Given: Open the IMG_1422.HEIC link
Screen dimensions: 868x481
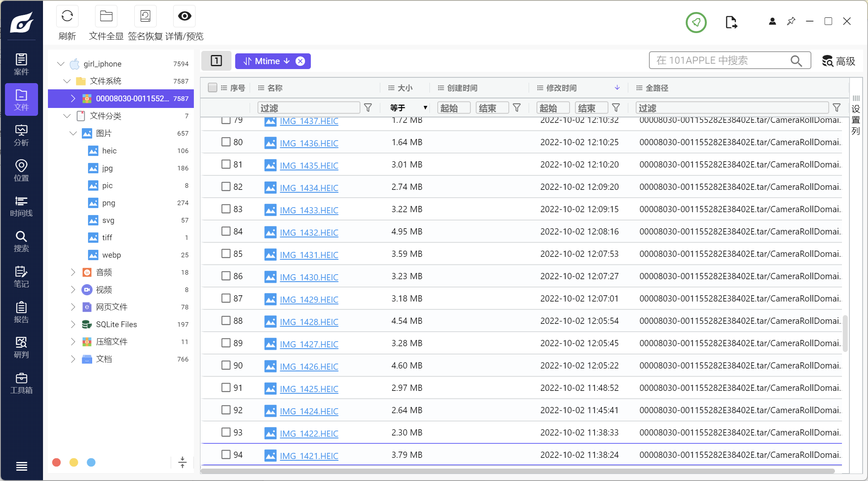Looking at the screenshot, I should click(x=309, y=433).
